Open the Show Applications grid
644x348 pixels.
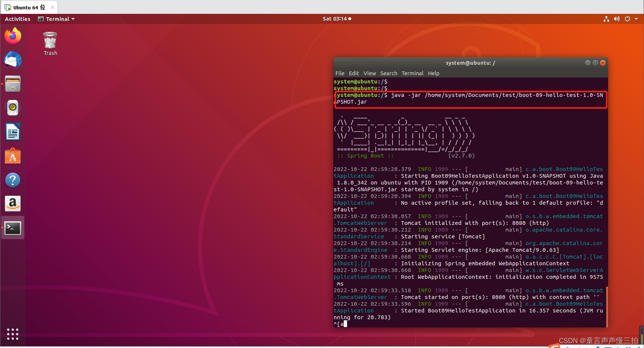(12, 334)
